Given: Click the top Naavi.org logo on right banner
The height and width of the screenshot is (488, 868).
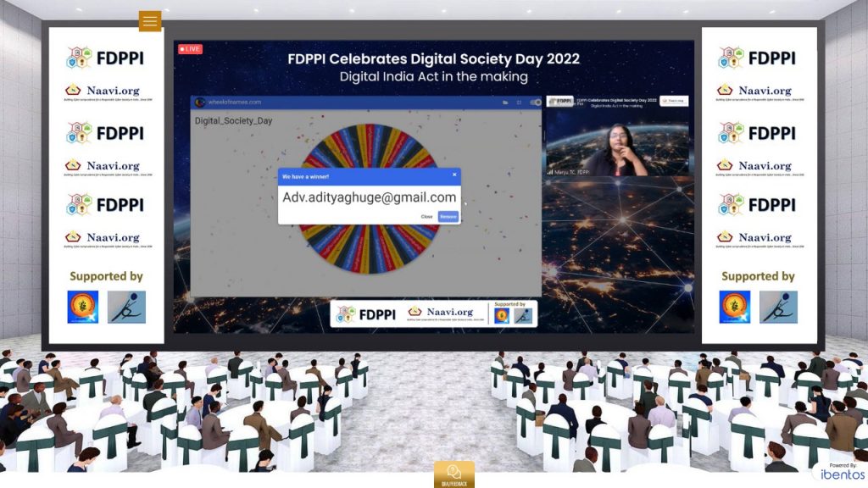Looking at the screenshot, I should [760, 91].
